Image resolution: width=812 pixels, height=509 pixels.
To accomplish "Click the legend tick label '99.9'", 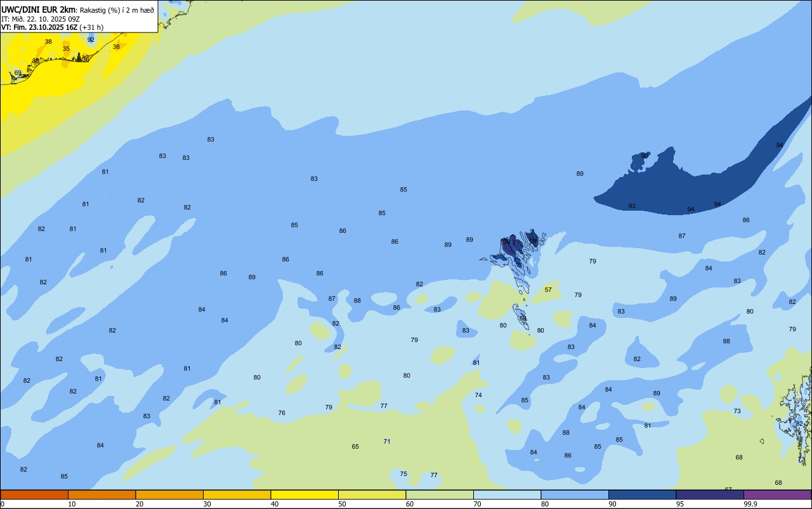I will click(x=750, y=504).
